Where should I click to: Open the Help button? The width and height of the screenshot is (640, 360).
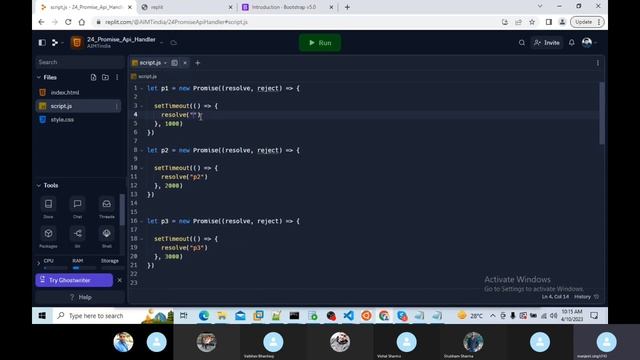[80, 297]
